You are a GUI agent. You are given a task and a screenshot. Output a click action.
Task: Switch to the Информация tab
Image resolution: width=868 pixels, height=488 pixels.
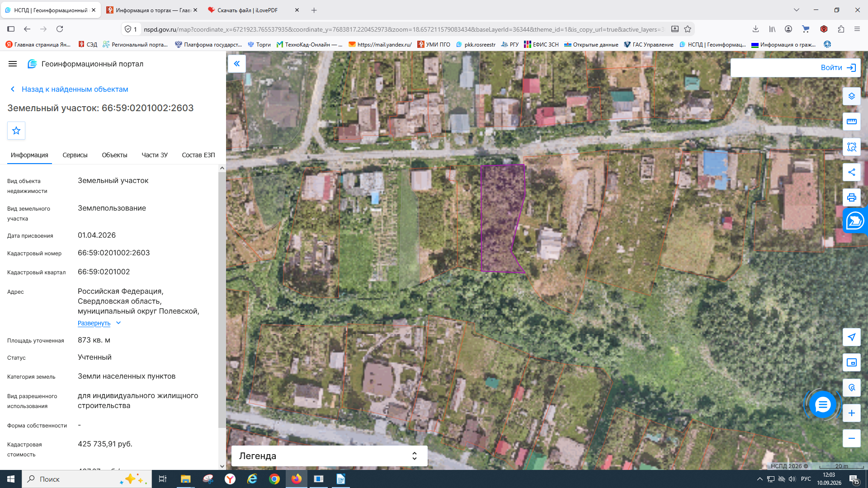tap(29, 155)
